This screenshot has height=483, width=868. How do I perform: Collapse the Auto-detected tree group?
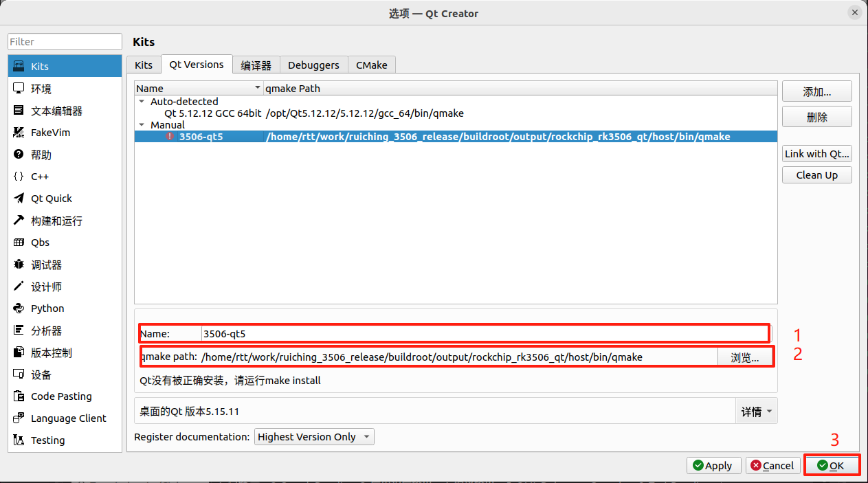pos(142,102)
